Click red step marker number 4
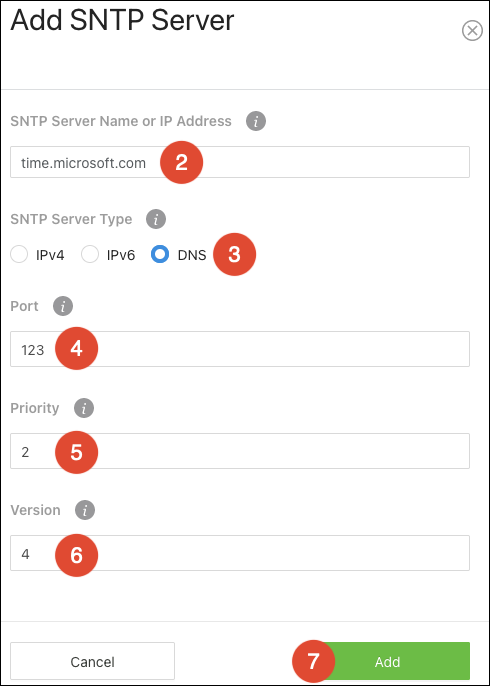490x686 pixels. (77, 348)
